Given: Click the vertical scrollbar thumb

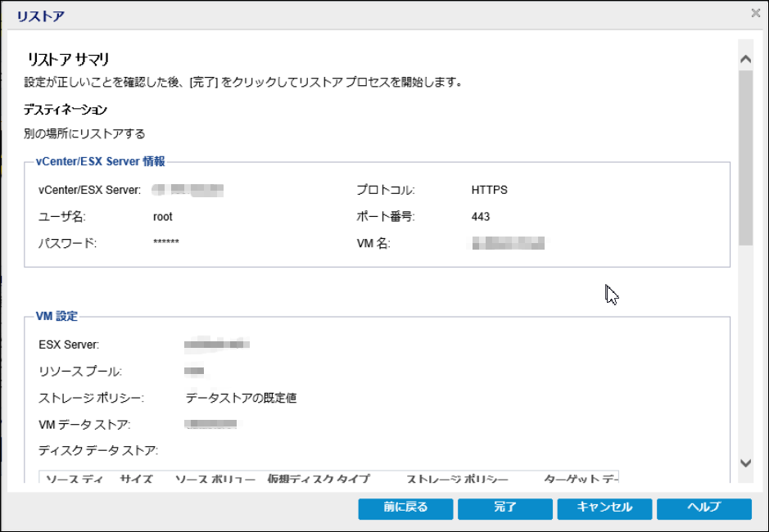Looking at the screenshot, I should pos(745,156).
